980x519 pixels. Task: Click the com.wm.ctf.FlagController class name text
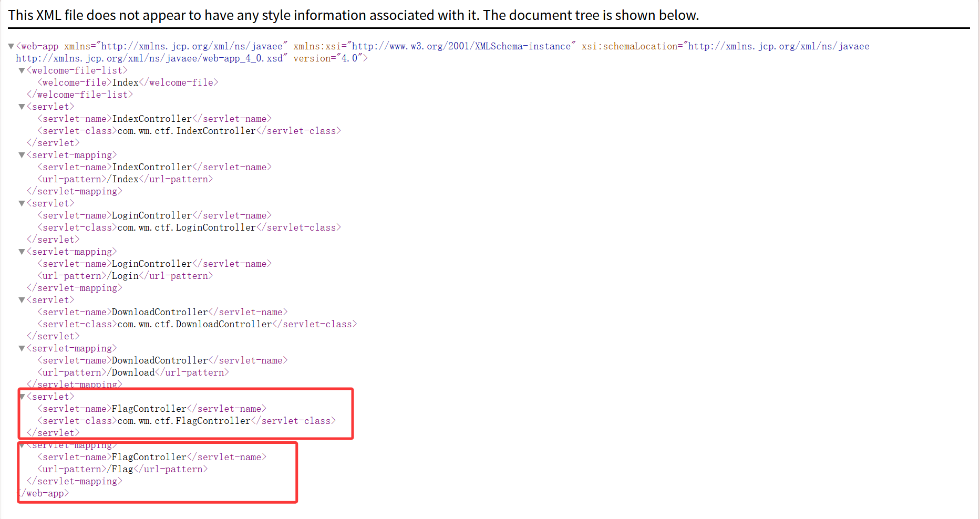click(184, 421)
